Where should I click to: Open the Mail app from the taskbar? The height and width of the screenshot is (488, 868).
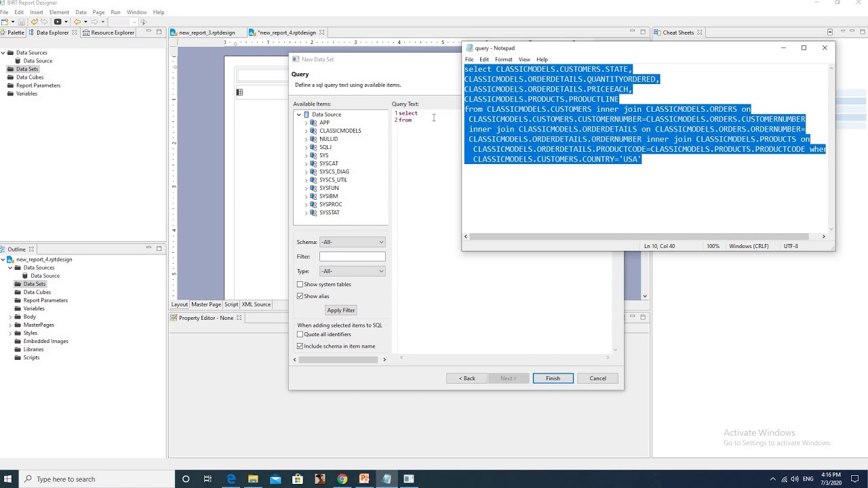275,479
